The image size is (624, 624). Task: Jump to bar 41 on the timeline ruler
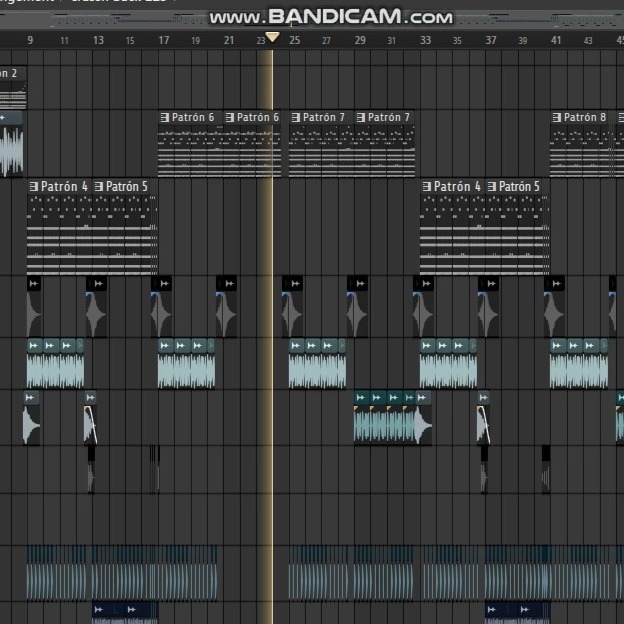(556, 40)
